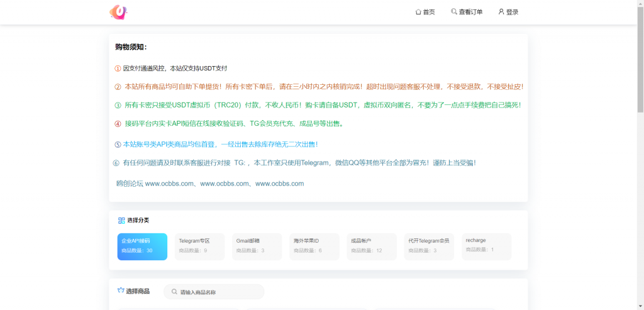The height and width of the screenshot is (310, 644).
Task: Open the 查看订单 menu item
Action: [467, 12]
